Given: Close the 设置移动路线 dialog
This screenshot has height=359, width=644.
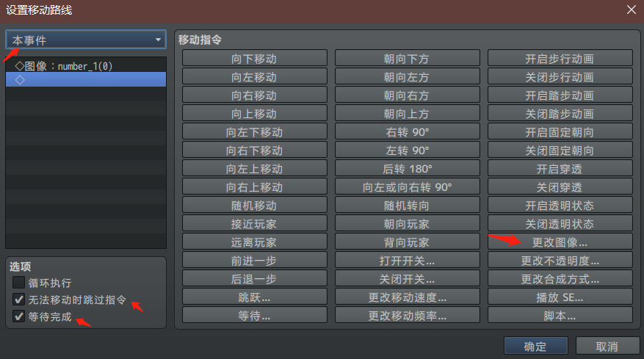Looking at the screenshot, I should pyautogui.click(x=632, y=10).
